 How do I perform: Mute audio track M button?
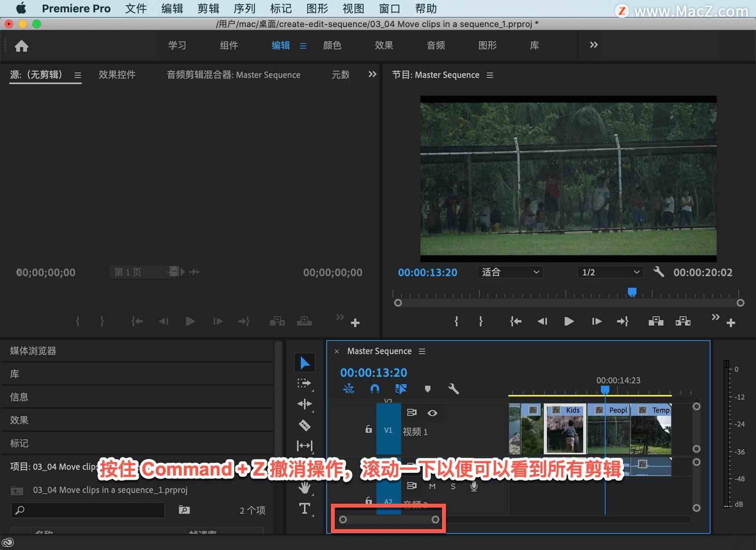[x=432, y=486]
